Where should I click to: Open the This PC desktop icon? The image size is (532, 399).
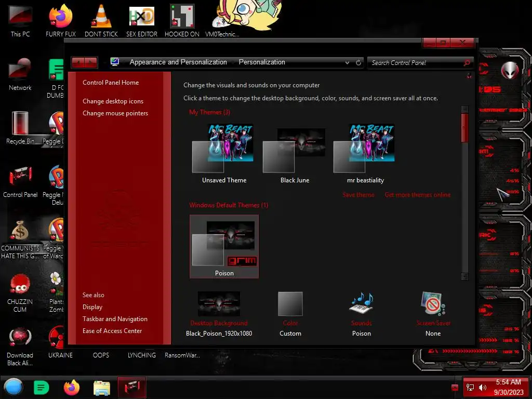[20, 20]
